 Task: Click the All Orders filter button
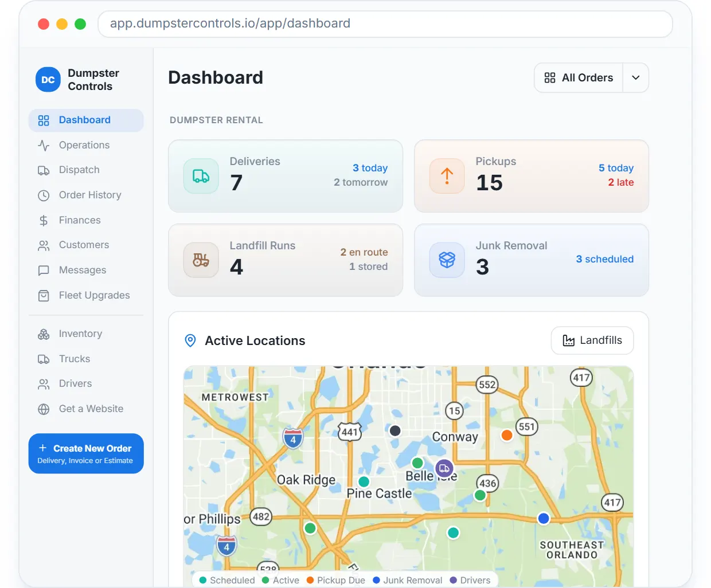tap(579, 78)
